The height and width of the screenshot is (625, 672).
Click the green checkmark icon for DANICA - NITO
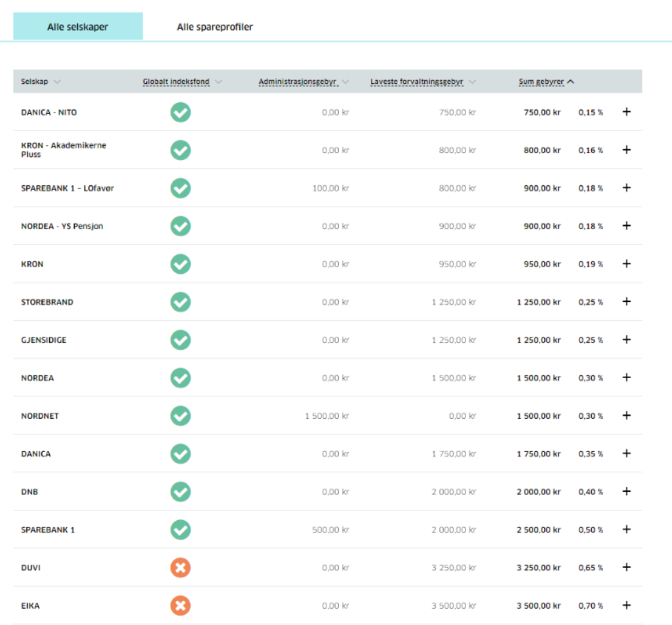(x=180, y=112)
